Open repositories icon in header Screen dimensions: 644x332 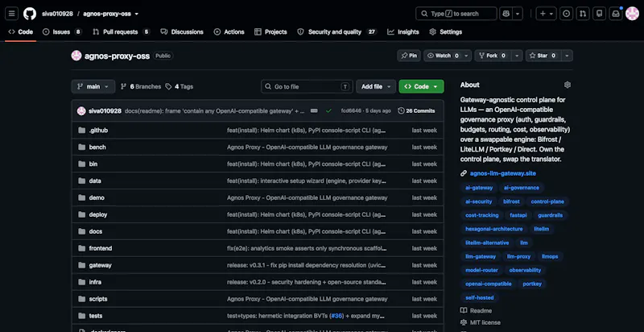(x=599, y=14)
